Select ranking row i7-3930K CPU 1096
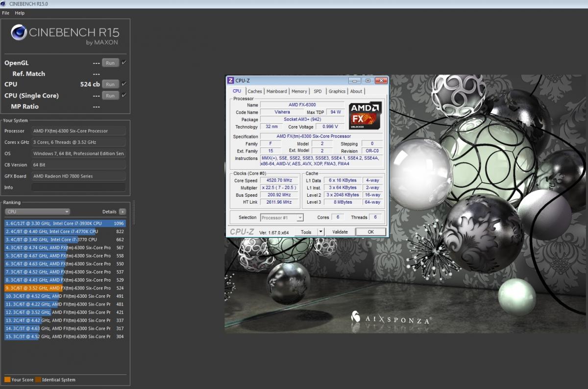The width and height of the screenshot is (588, 389). (65, 223)
